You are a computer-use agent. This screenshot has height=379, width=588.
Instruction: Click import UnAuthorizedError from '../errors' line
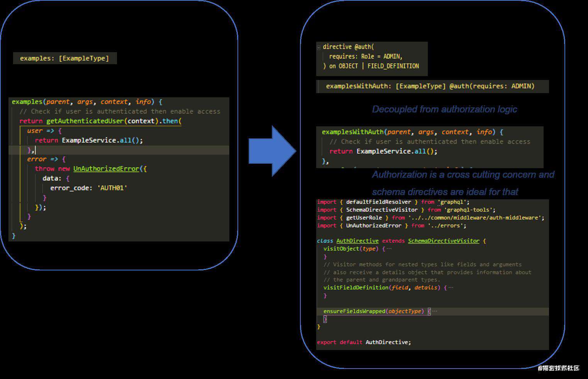(392, 226)
